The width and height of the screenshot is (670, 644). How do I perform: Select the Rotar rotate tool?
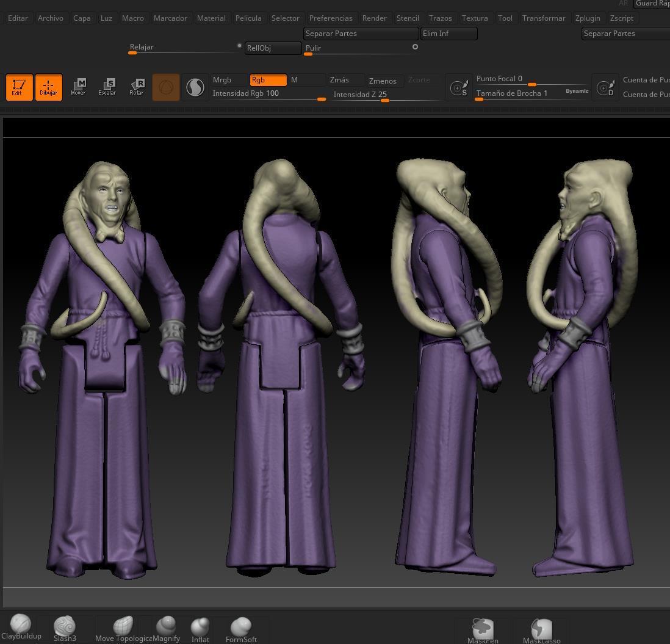(137, 87)
